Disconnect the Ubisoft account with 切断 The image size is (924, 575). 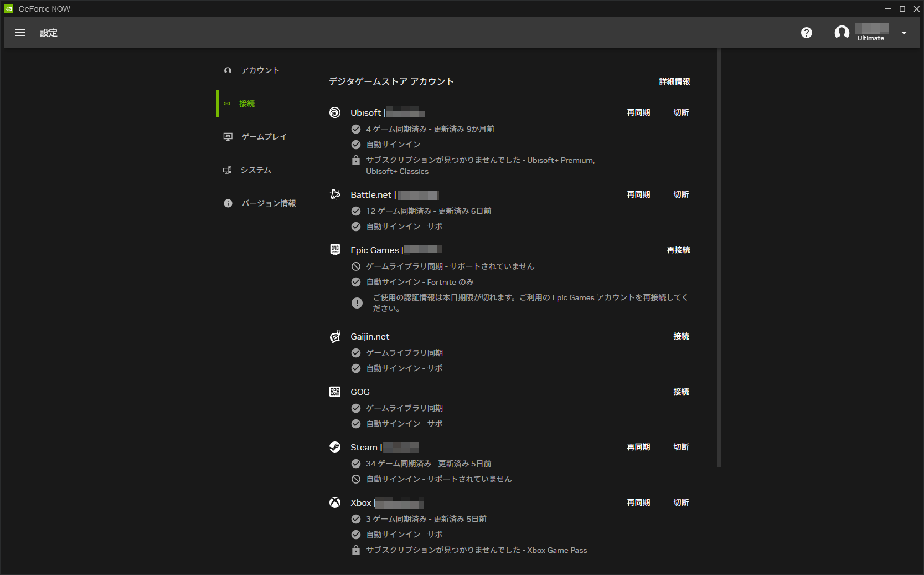681,112
